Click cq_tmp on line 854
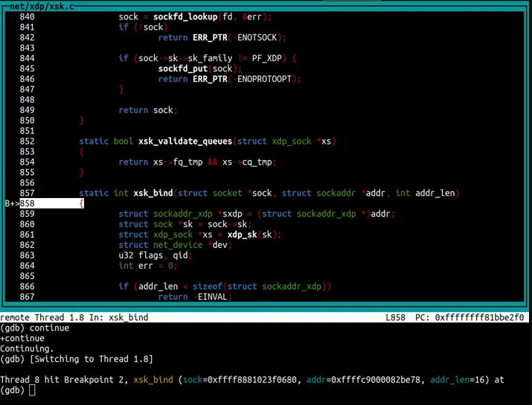 (x=257, y=162)
